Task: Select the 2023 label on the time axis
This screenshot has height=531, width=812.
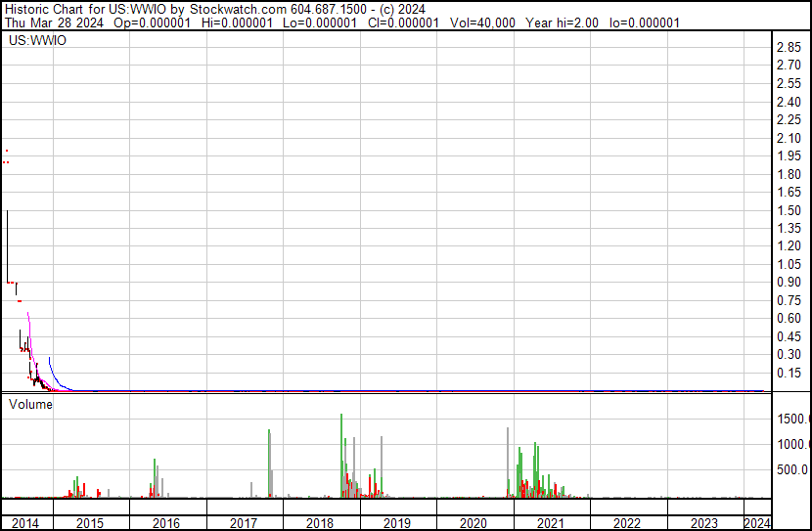Action: tap(704, 523)
